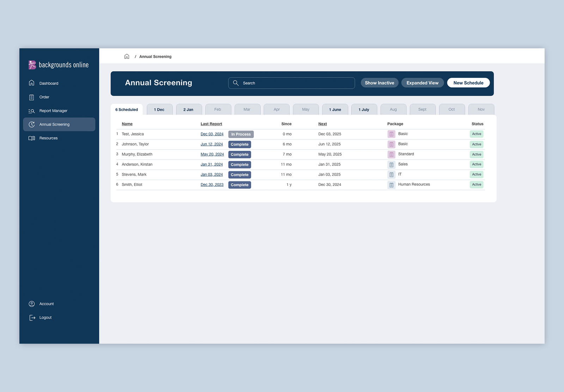Sort the table by Name column
This screenshot has width=564, height=392.
[127, 124]
